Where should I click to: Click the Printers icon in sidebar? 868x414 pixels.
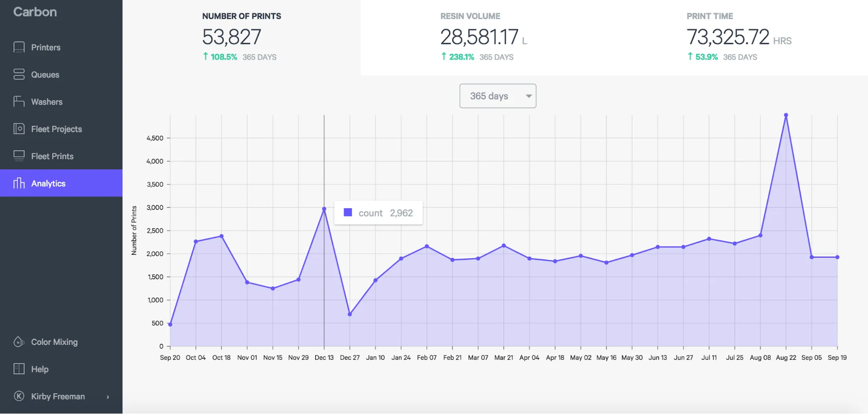coord(19,47)
